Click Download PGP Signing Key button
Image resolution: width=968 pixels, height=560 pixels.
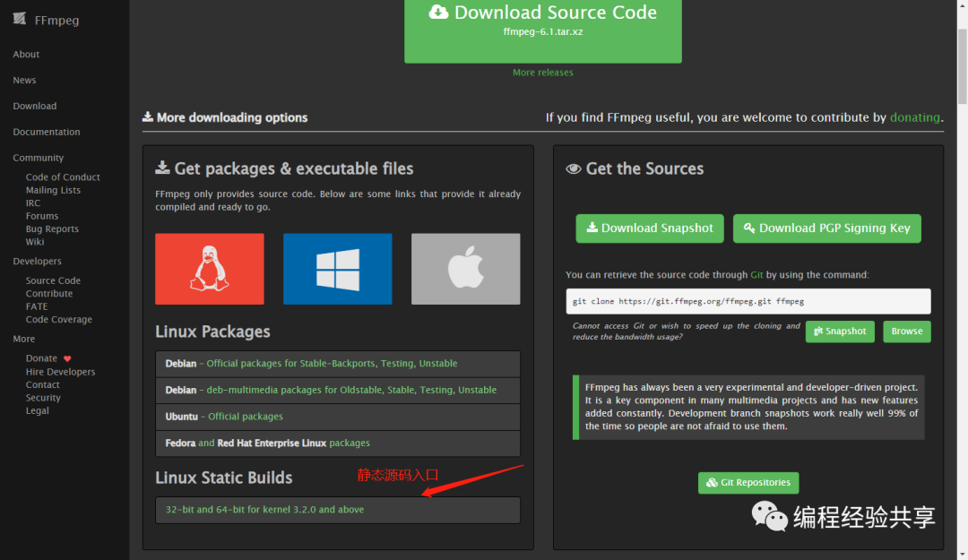click(826, 228)
